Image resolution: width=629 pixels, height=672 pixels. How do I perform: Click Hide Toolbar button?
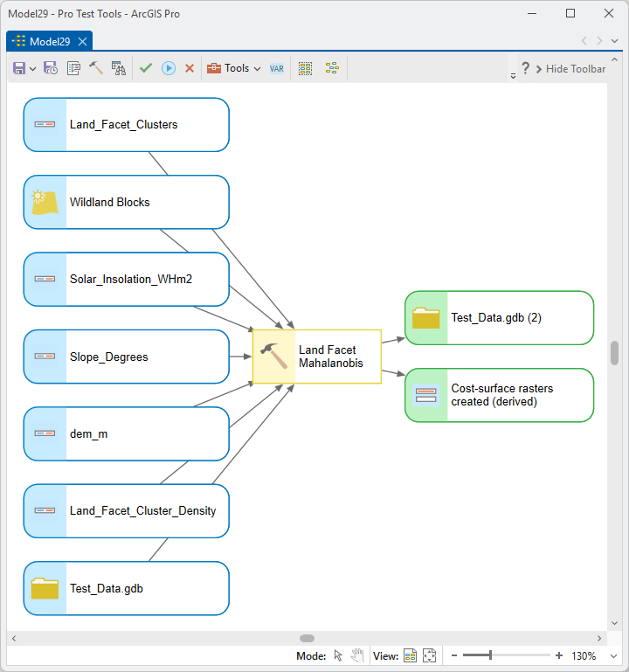tap(570, 68)
